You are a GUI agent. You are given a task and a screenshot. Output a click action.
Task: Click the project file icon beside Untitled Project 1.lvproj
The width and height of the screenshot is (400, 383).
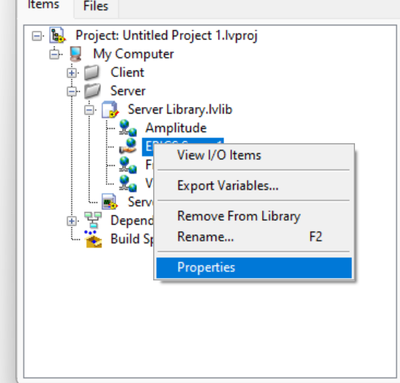(x=57, y=35)
